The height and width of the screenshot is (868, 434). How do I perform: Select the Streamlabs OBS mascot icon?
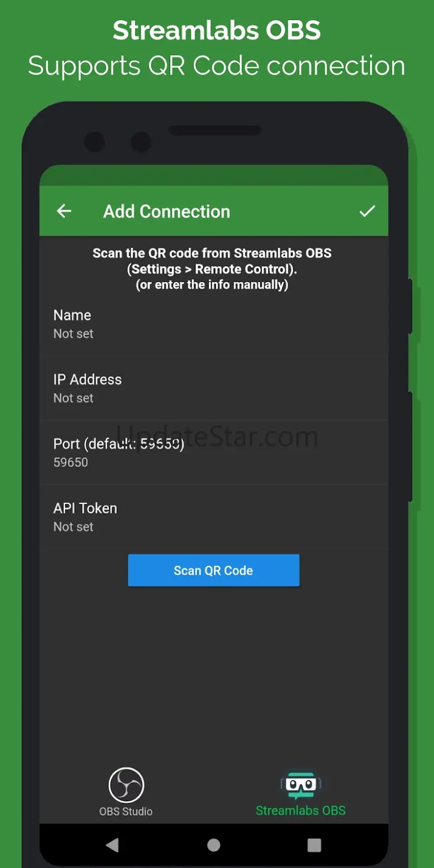(x=301, y=785)
